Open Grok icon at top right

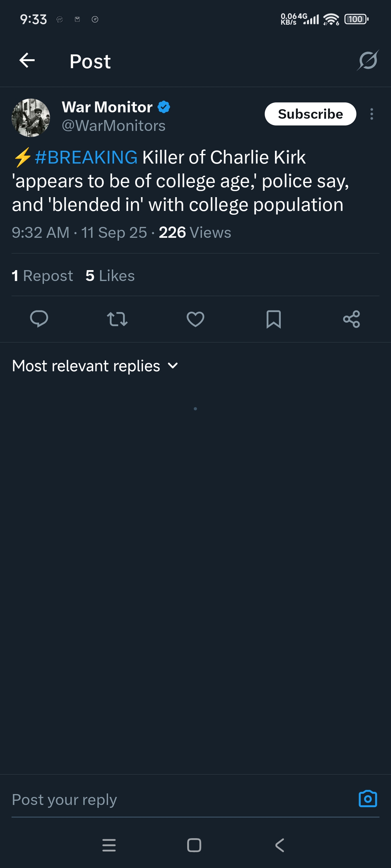point(368,61)
